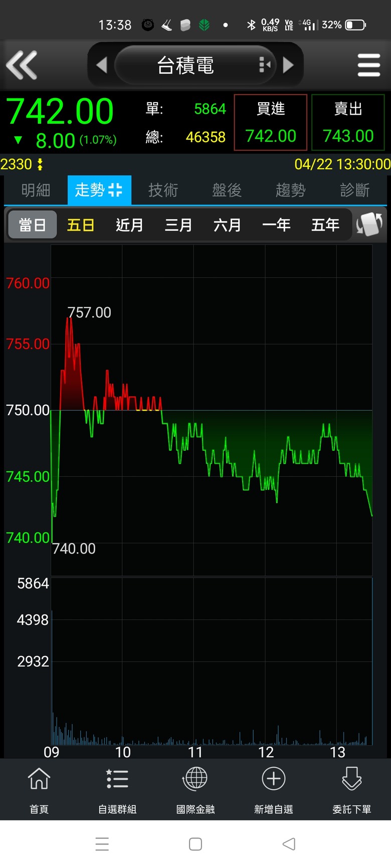Tap the battery status icon
The height and width of the screenshot is (868, 391).
point(356,25)
